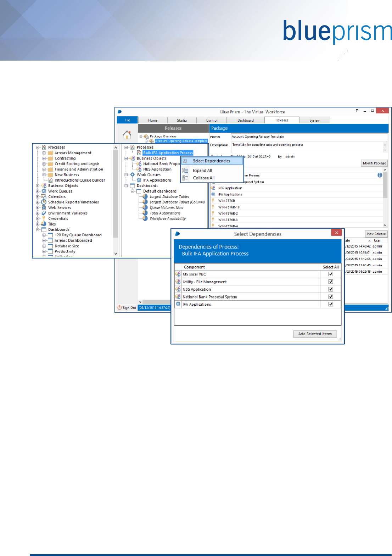Click the package contents scrollbar down arrow
This screenshot has width=392, height=556.
385,225
